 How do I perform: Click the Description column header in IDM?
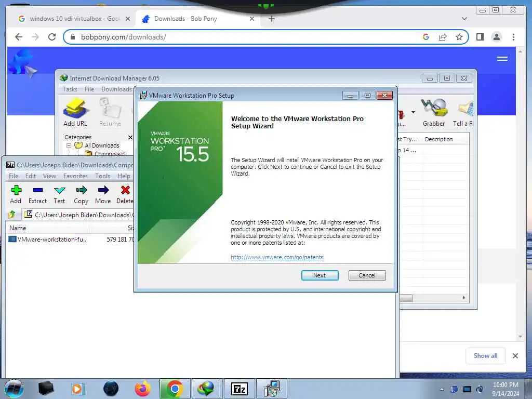point(438,139)
